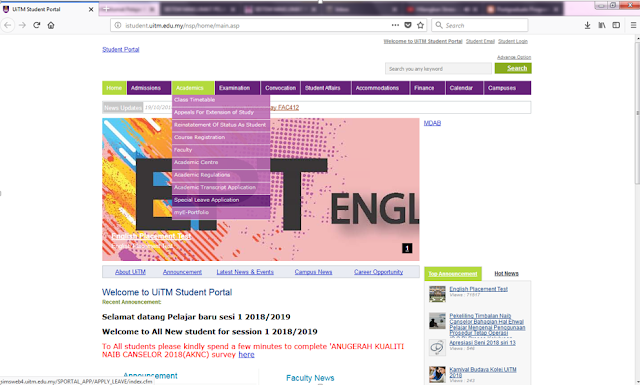Open English Placement Test banner caption link

[151, 236]
